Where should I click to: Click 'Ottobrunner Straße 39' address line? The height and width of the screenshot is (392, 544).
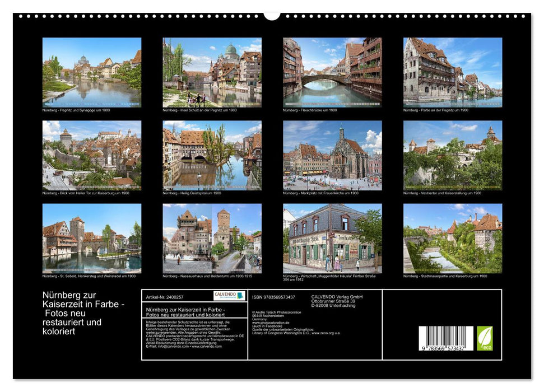tap(333, 301)
